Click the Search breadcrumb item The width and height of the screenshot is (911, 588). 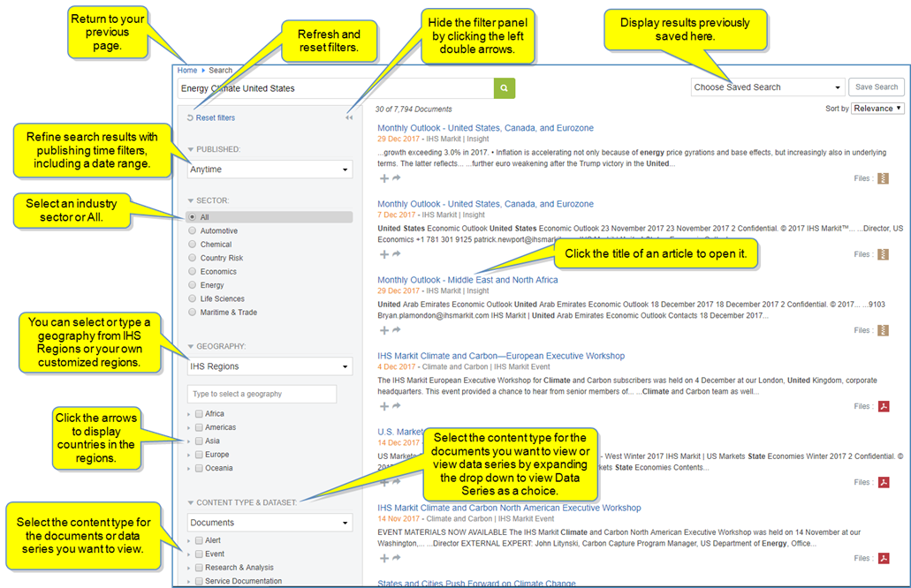220,71
